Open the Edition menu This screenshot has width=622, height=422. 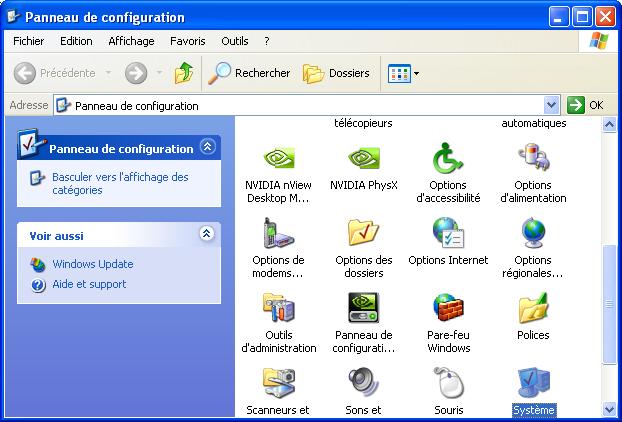[x=76, y=41]
